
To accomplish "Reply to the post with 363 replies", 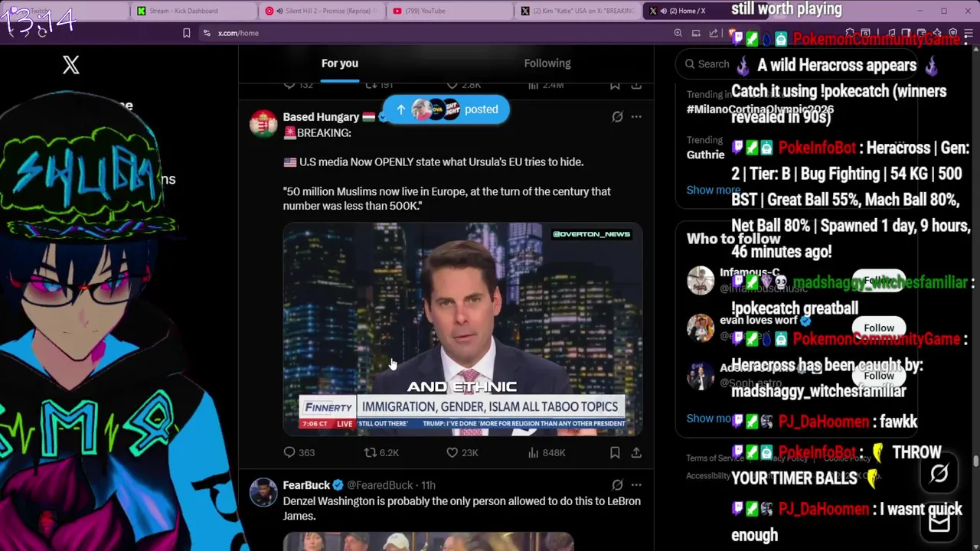I will point(299,452).
